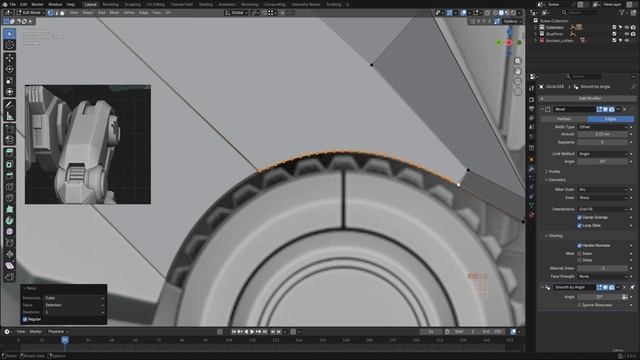Toggle X-ray in viewport header

pyautogui.click(x=488, y=13)
